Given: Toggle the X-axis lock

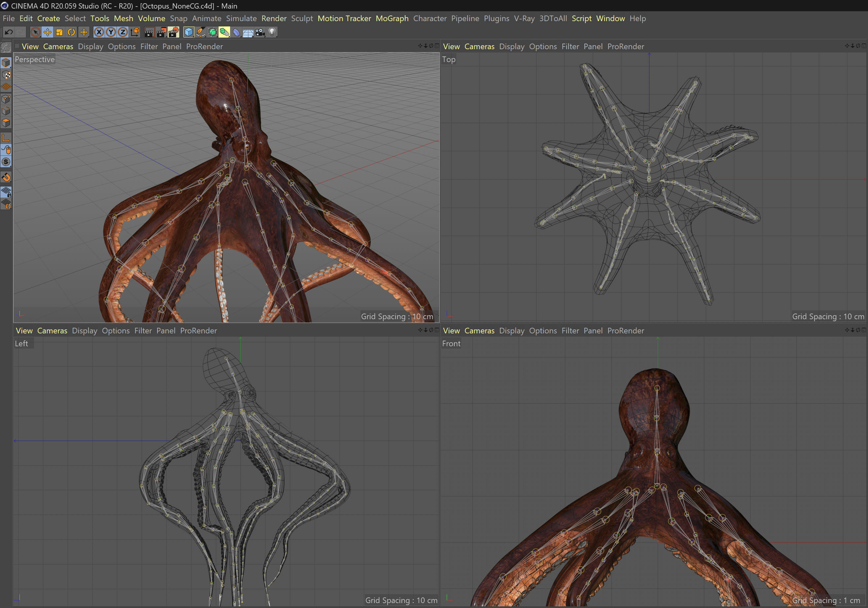Looking at the screenshot, I should [x=99, y=32].
